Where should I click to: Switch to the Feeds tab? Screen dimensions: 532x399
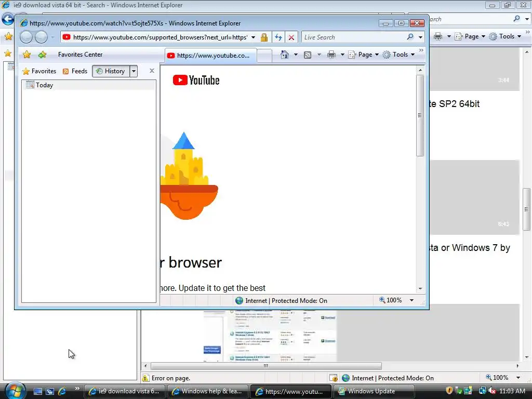pos(75,71)
